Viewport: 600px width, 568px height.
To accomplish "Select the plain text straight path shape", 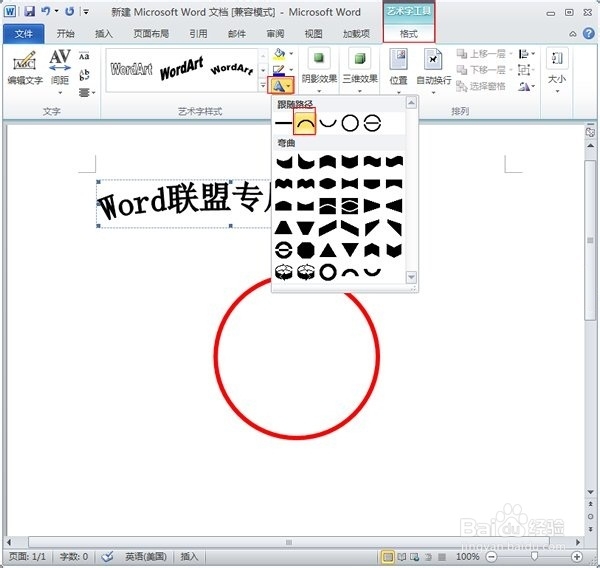I will (283, 123).
